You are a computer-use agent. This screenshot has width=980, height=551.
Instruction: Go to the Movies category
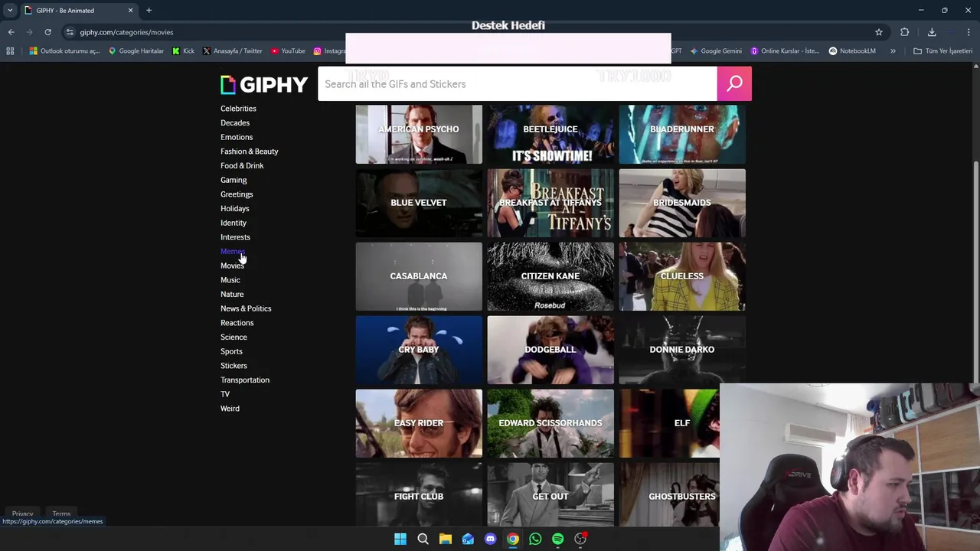coord(232,266)
